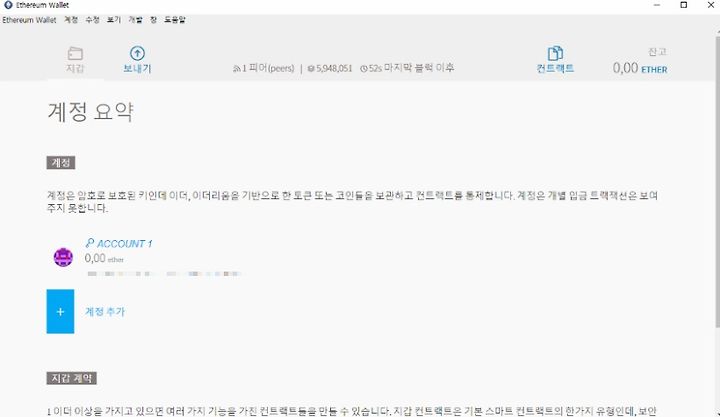Click the blue plus add account button
The height and width of the screenshot is (417, 720).
(x=60, y=311)
